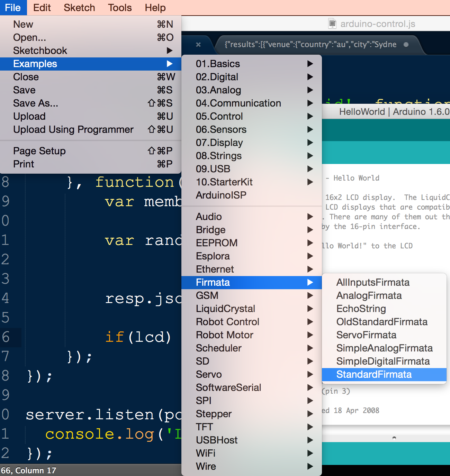
Task: Expand Wire library examples
Action: click(252, 466)
